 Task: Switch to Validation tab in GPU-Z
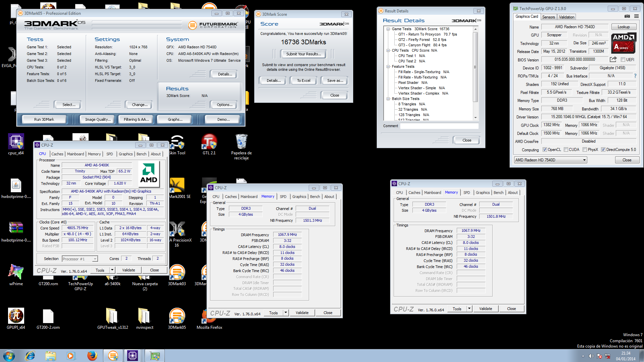[566, 17]
